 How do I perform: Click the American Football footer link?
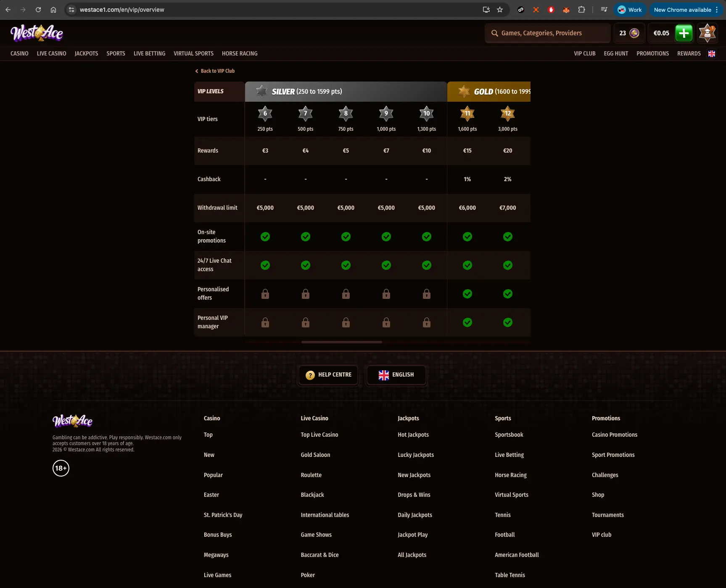point(517,555)
